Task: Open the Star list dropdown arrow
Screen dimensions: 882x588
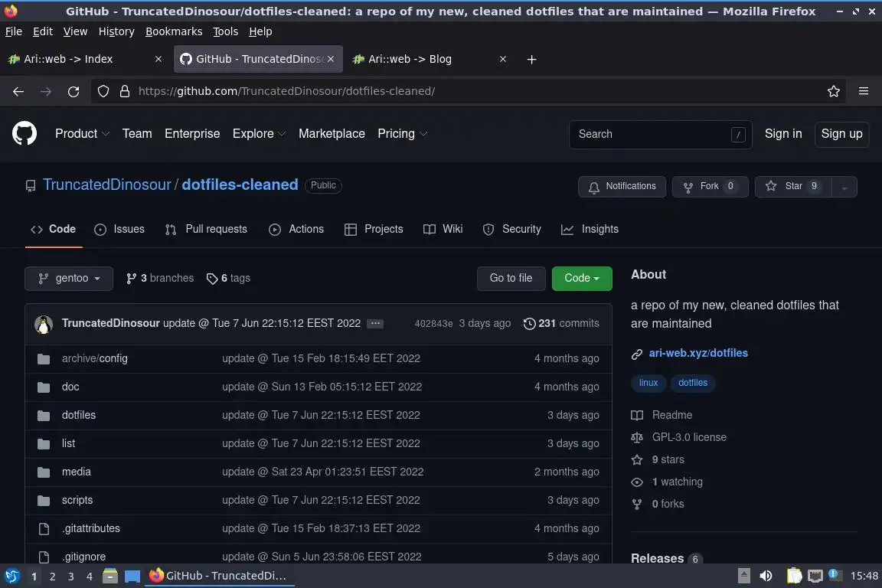Action: click(844, 187)
